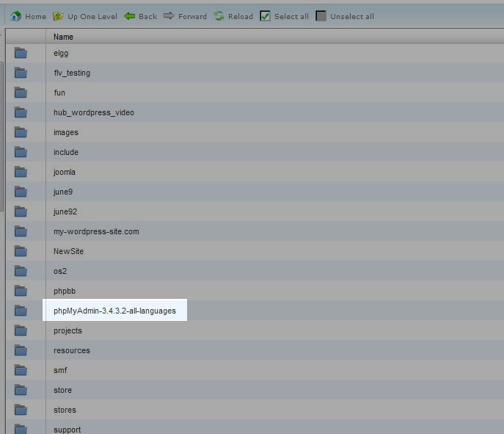Click the Home icon in toolbar

click(15, 16)
